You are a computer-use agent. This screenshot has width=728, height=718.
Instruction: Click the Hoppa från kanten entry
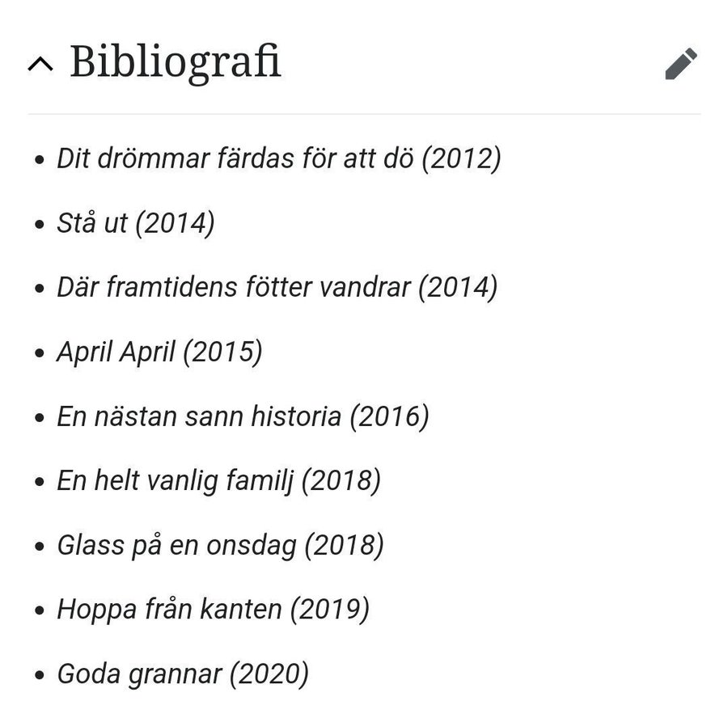pyautogui.click(x=168, y=610)
